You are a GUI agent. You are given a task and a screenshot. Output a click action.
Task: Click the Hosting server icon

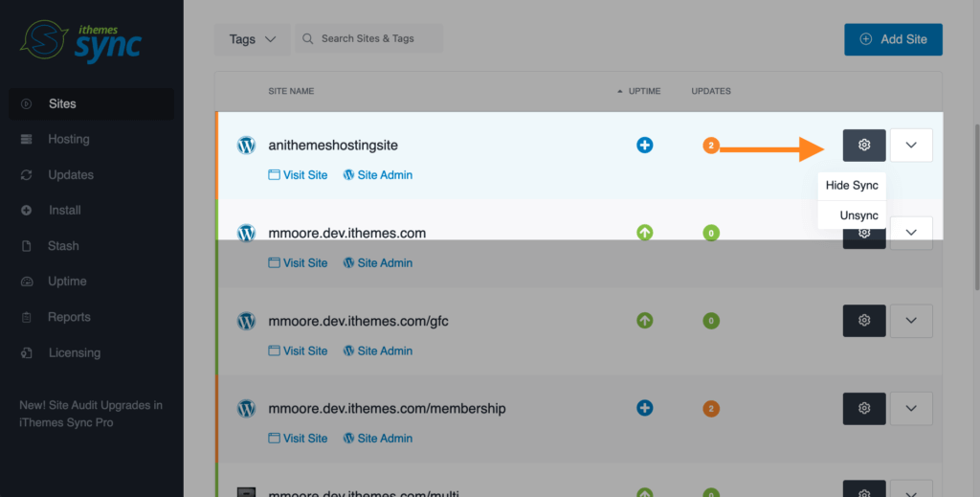(x=26, y=140)
